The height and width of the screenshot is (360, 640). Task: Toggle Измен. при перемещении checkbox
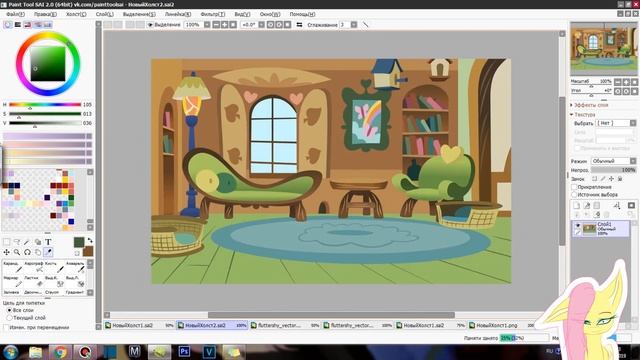click(x=6, y=327)
